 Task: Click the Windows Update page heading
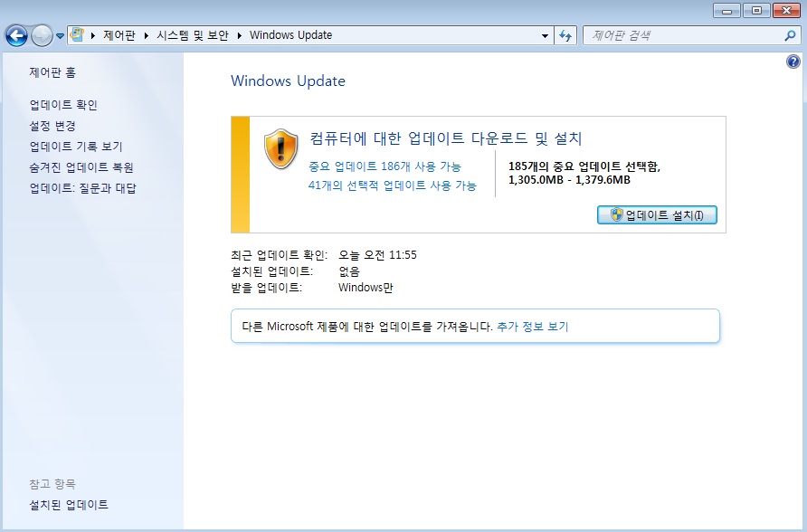288,81
